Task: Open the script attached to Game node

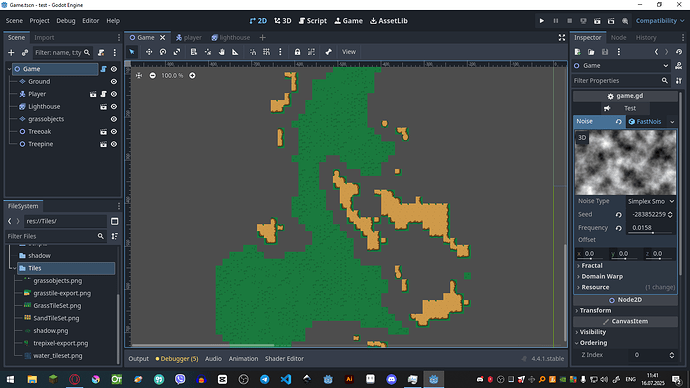Action: pyautogui.click(x=103, y=69)
